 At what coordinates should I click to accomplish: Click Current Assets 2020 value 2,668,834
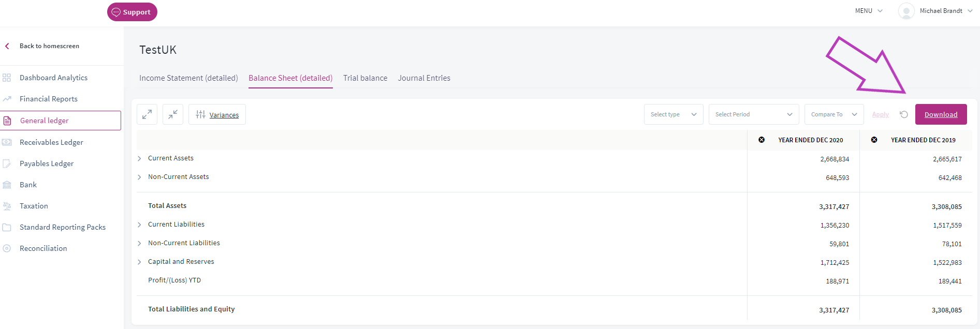(x=835, y=159)
